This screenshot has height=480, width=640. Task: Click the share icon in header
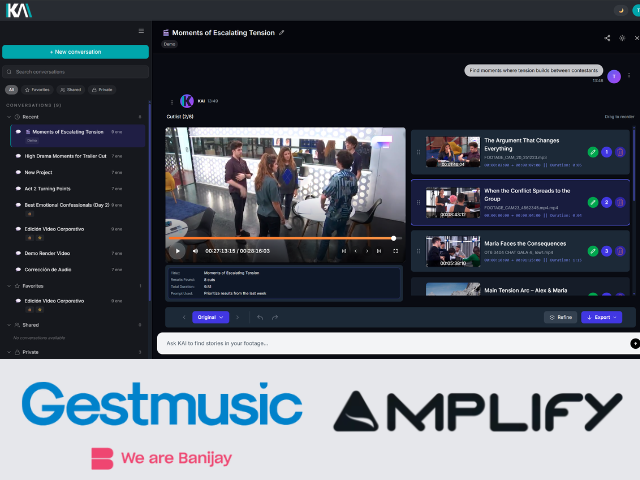tap(607, 38)
